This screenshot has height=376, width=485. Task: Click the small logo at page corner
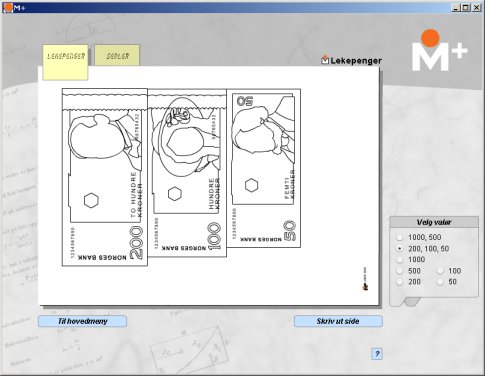[365, 279]
